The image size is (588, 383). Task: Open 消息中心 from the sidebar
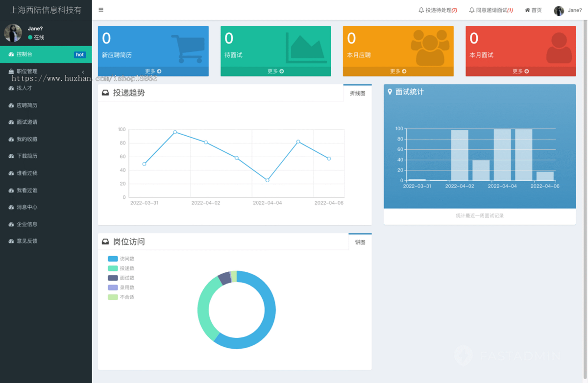[x=27, y=207]
